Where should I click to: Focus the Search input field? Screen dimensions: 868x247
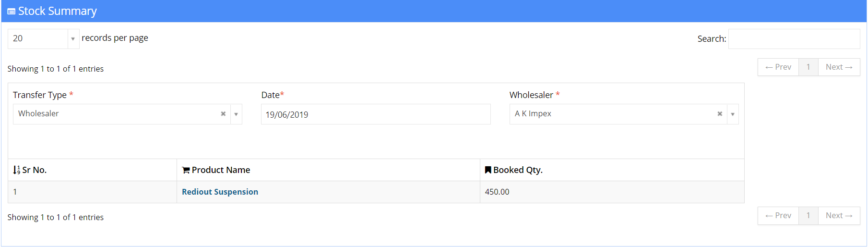tap(794, 39)
